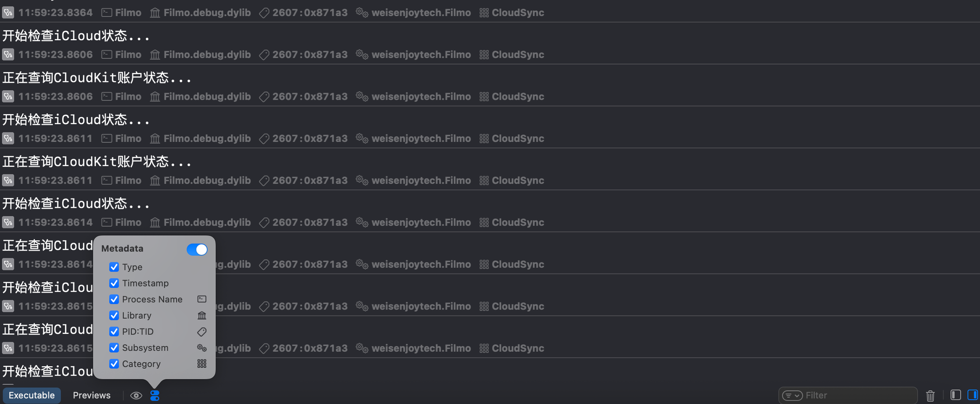Screen dimensions: 980x404
Task: Switch to the Executable tab
Action: click(x=32, y=395)
